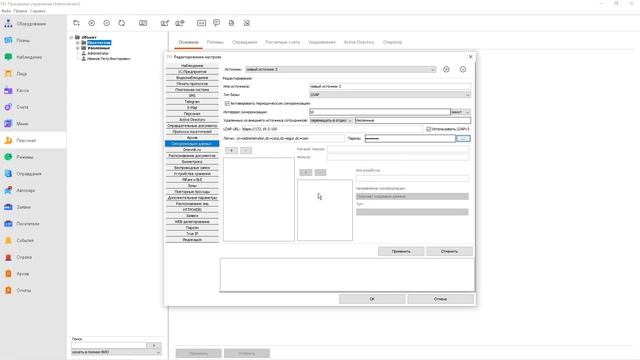Screen dimensions: 640x360
Task: Confirm settings with the OK button
Action: coord(372,299)
